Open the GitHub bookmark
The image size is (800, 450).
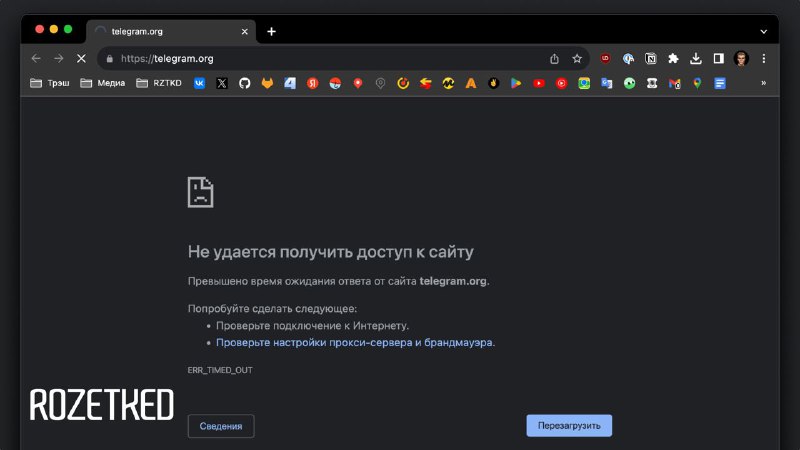point(245,83)
